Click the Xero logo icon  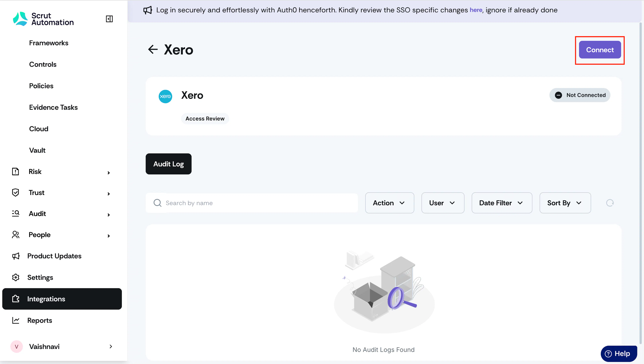pyautogui.click(x=165, y=96)
